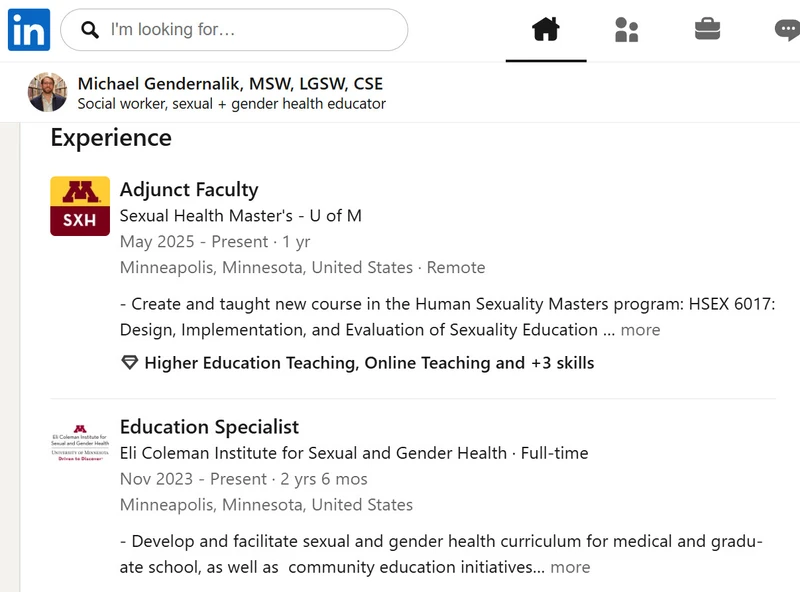Click the profile photo thumbnail
Screen dimensions: 800x592
coord(47,92)
